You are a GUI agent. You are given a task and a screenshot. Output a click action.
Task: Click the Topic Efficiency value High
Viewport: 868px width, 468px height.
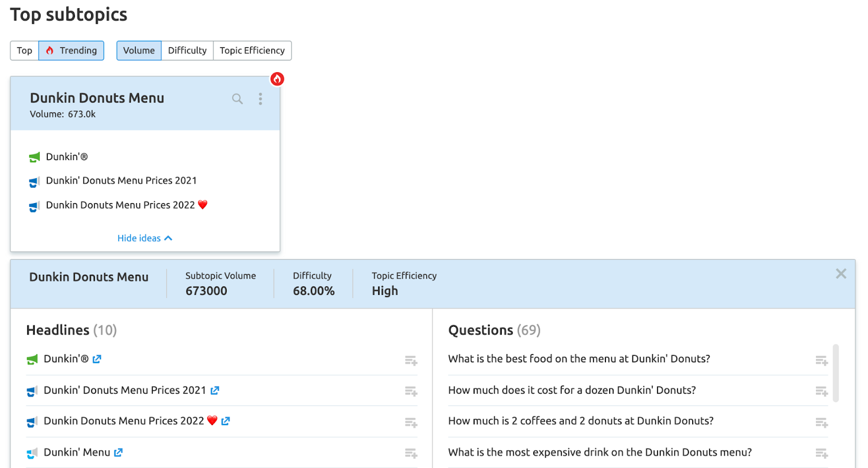coord(385,291)
